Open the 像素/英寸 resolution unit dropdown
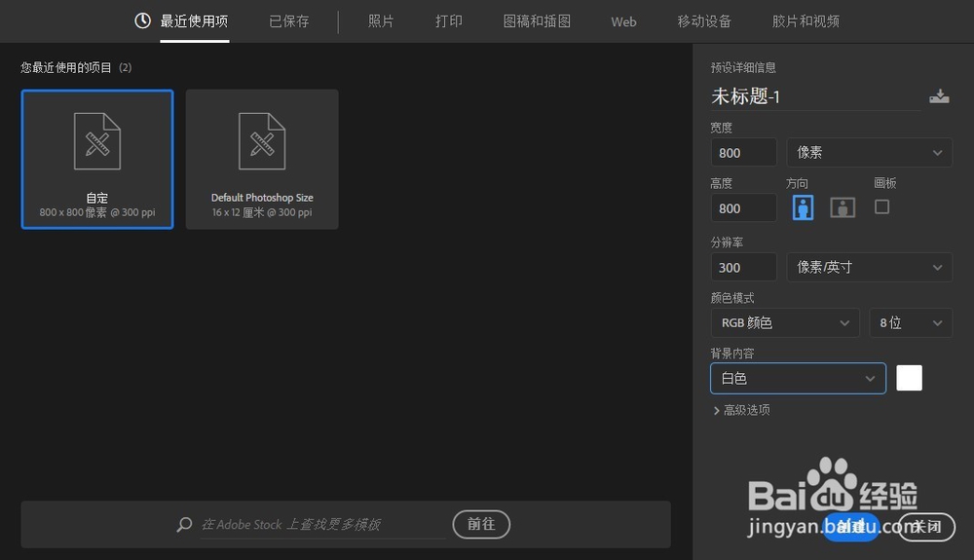The width and height of the screenshot is (974, 560). [x=869, y=268]
